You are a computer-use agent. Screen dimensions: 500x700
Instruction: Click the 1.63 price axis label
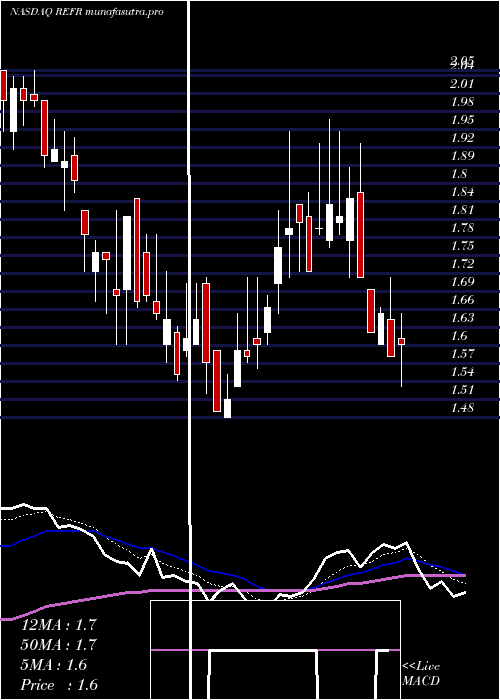tap(462, 318)
